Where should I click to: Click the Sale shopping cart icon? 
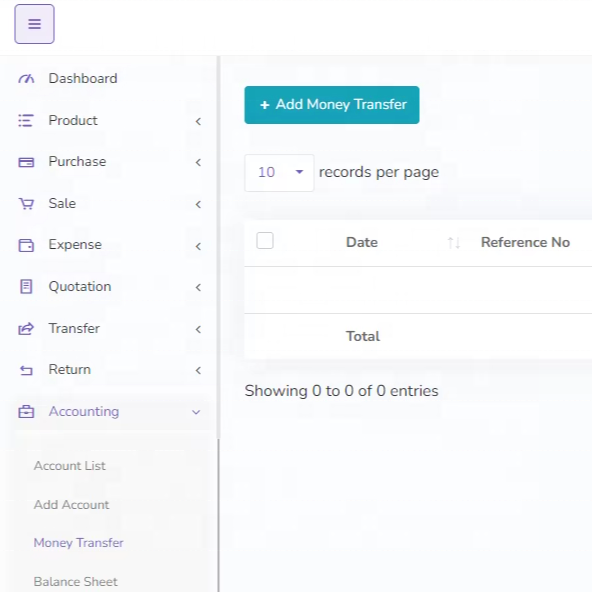pos(26,204)
